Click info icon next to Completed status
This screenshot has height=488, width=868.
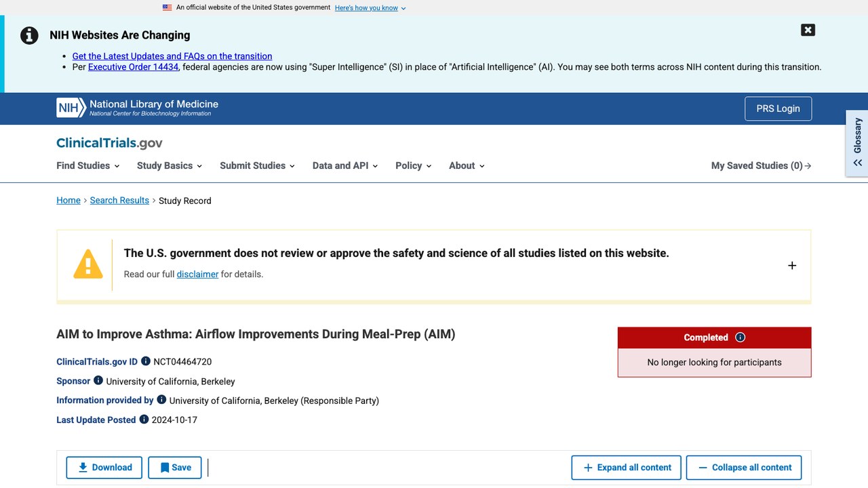click(x=741, y=338)
